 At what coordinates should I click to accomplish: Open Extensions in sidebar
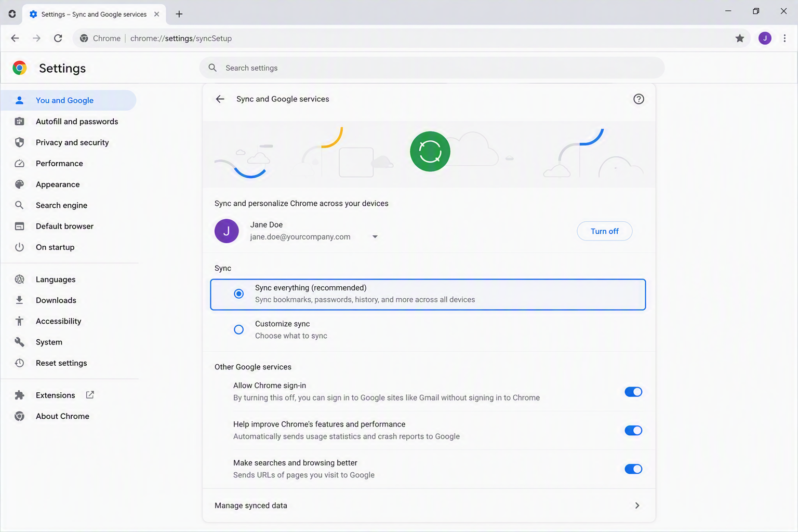pyautogui.click(x=69, y=395)
